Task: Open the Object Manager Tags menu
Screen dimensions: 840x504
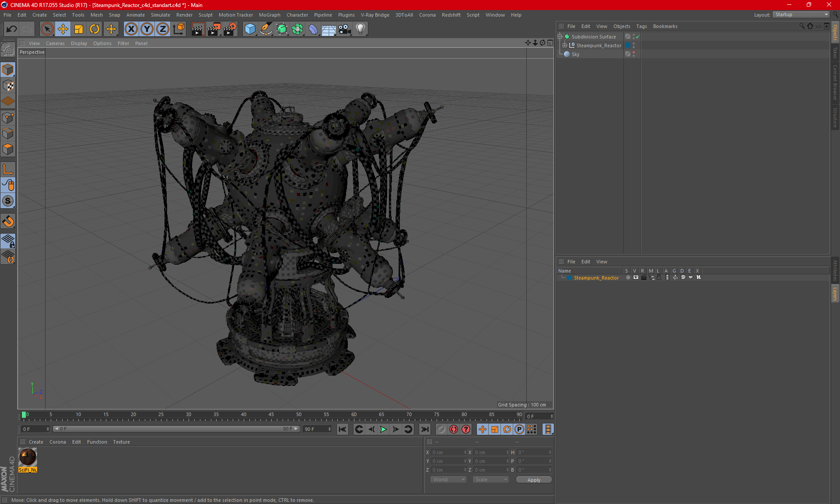Action: click(x=641, y=26)
